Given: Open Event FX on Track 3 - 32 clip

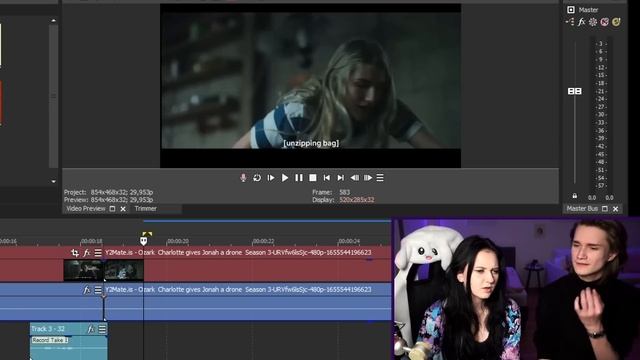Looking at the screenshot, I should click(91, 329).
